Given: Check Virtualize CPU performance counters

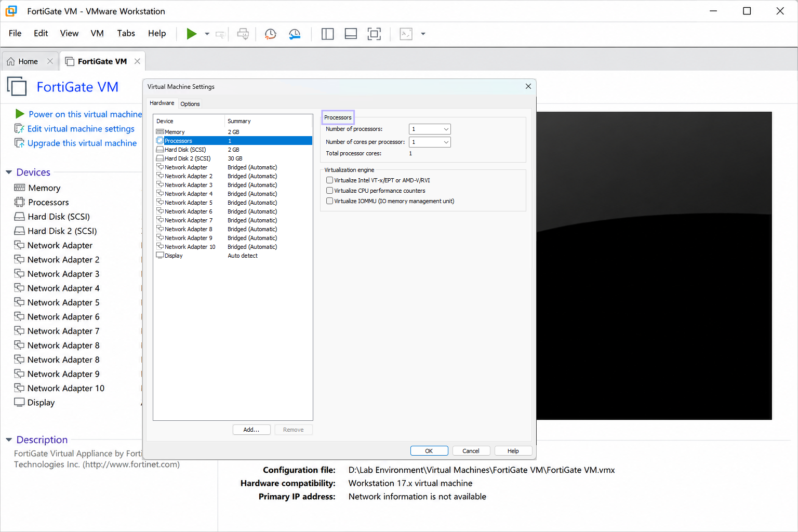Looking at the screenshot, I should (329, 191).
